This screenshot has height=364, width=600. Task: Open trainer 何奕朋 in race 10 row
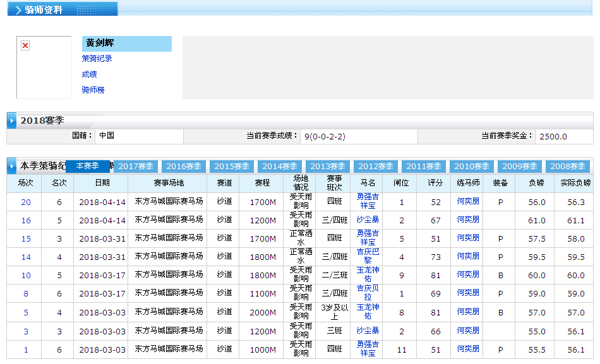click(468, 275)
